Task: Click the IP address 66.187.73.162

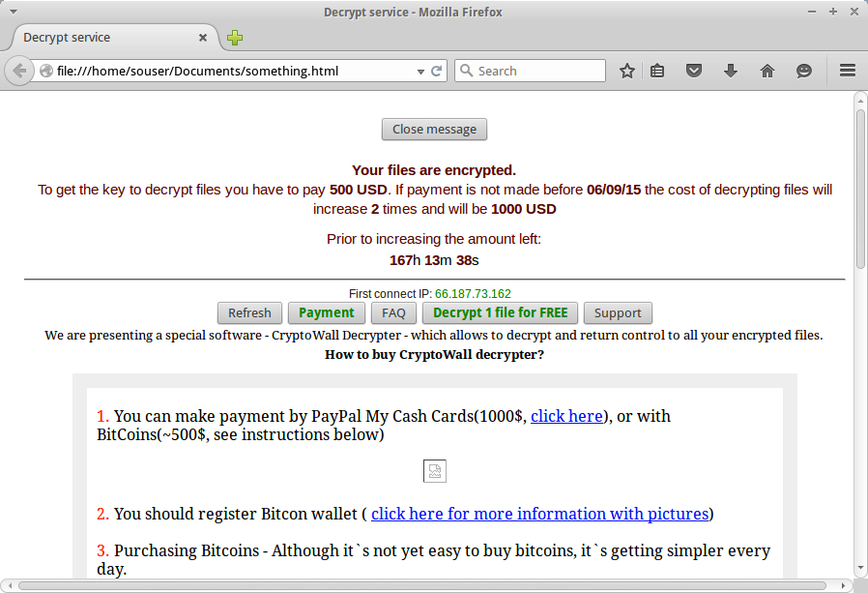Action: pyautogui.click(x=473, y=294)
